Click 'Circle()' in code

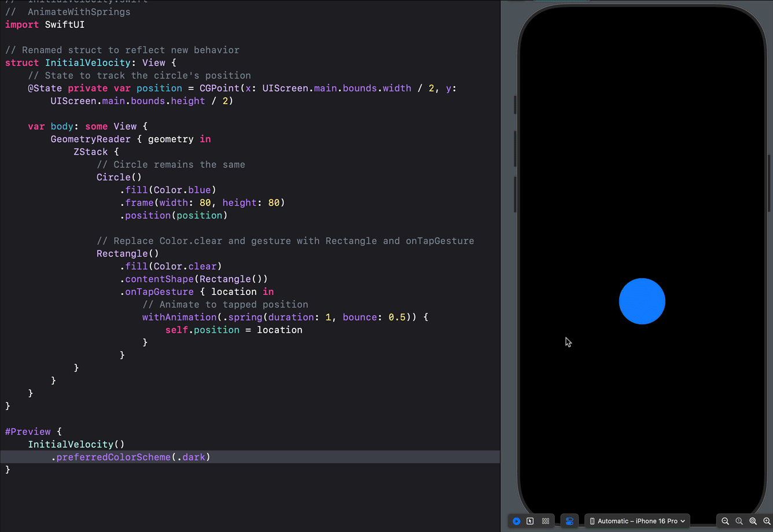pyautogui.click(x=119, y=177)
